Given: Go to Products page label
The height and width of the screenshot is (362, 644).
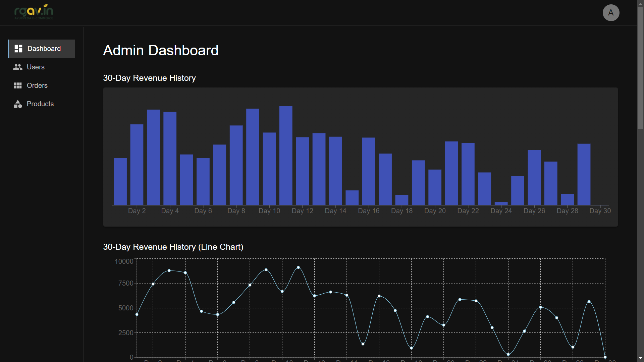Looking at the screenshot, I should click(x=40, y=104).
